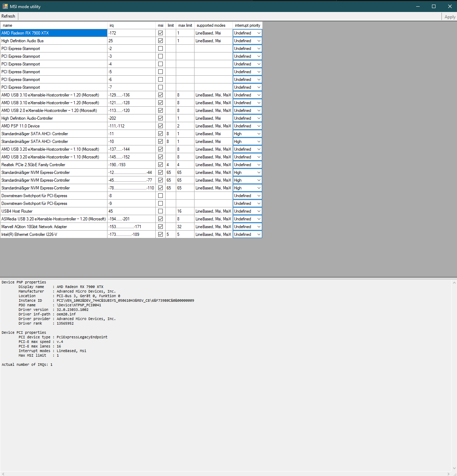Open priority dropdown for NVM Express irq -78...-110
Image resolution: width=457 pixels, height=476 pixels.
coord(259,188)
